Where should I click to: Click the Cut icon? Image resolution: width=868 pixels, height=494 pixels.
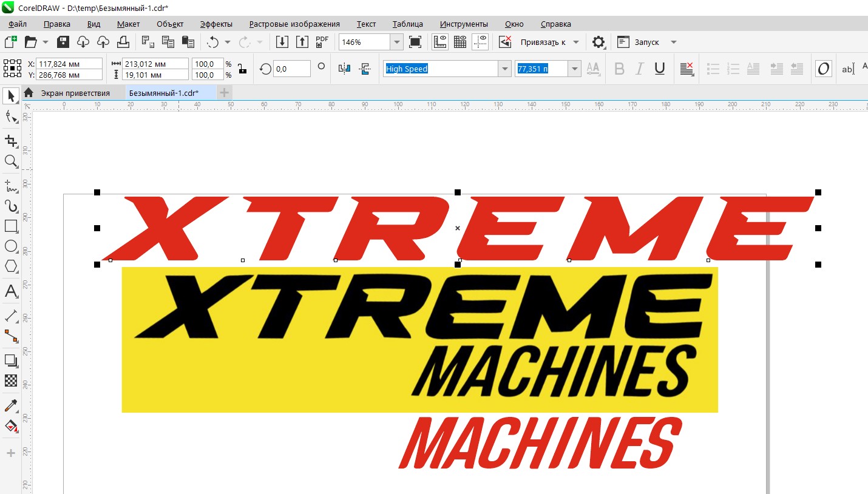click(x=148, y=42)
